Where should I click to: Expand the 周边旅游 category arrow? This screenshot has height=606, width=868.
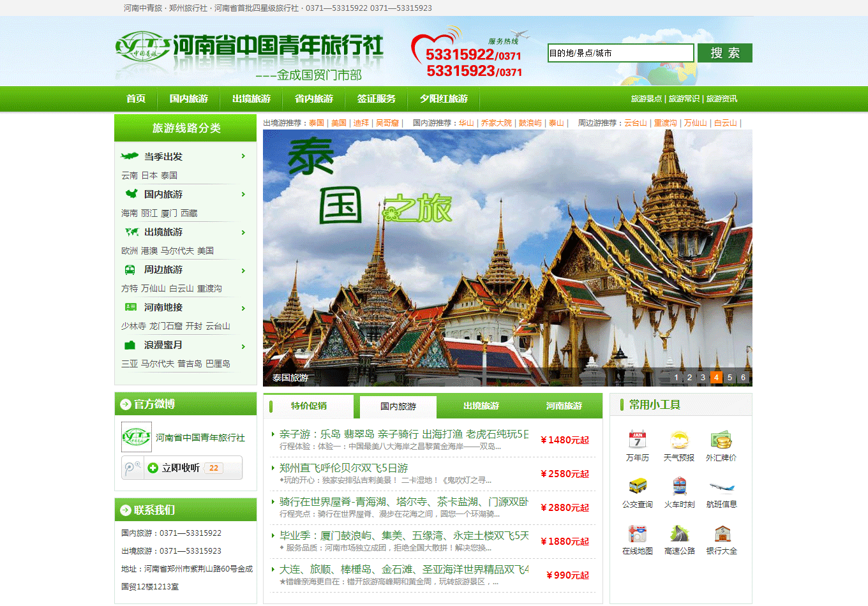[x=243, y=270]
